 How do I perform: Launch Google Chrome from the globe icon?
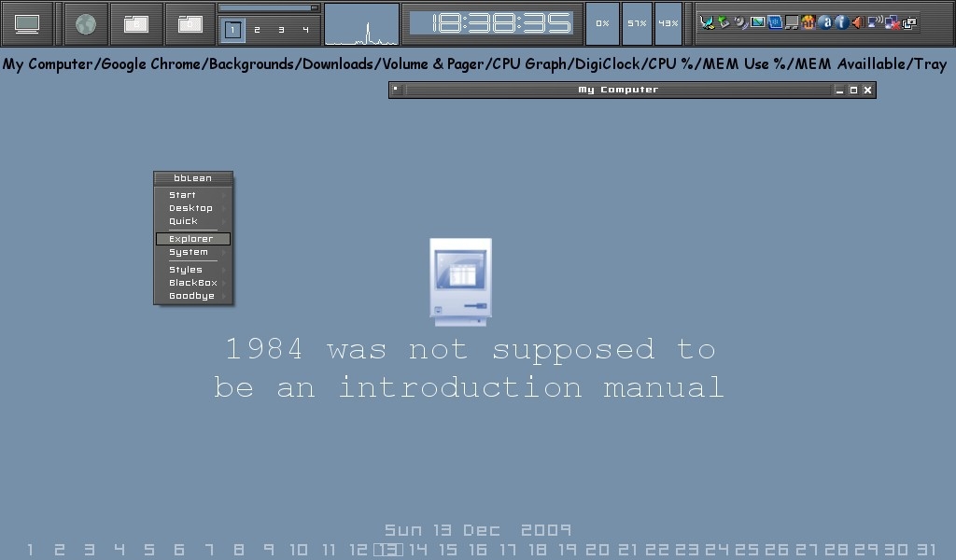point(86,24)
